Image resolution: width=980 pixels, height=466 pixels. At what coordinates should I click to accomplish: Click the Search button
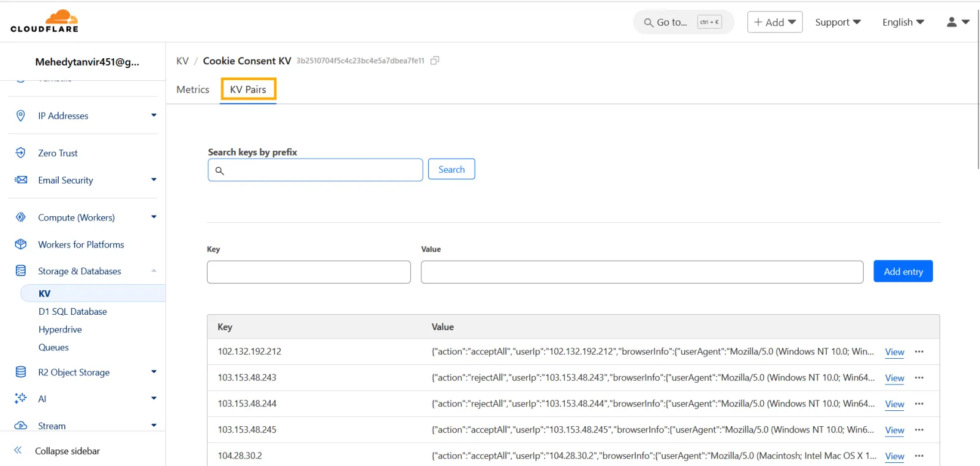pos(451,169)
